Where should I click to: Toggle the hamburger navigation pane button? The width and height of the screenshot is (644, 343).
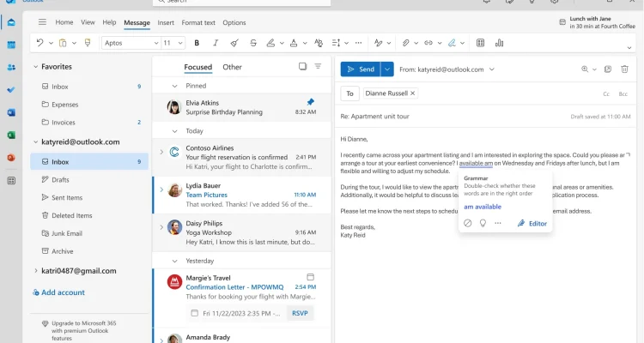point(42,22)
